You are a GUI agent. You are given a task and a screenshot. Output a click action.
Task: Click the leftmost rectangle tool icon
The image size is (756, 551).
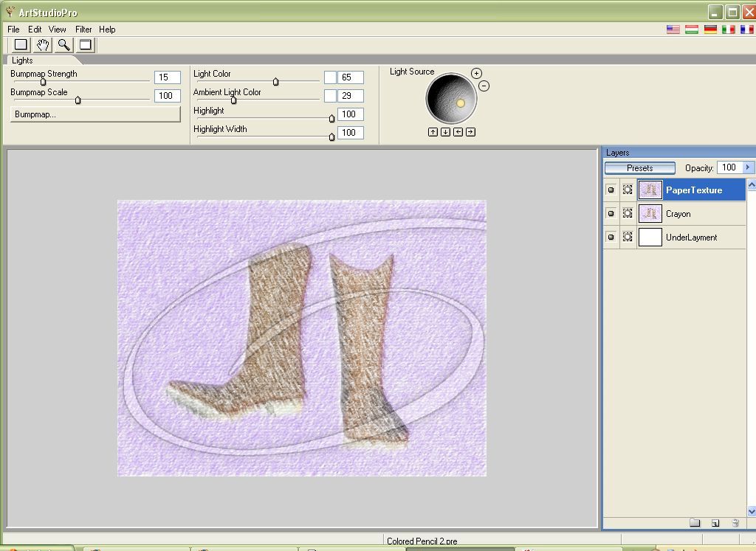click(x=20, y=44)
